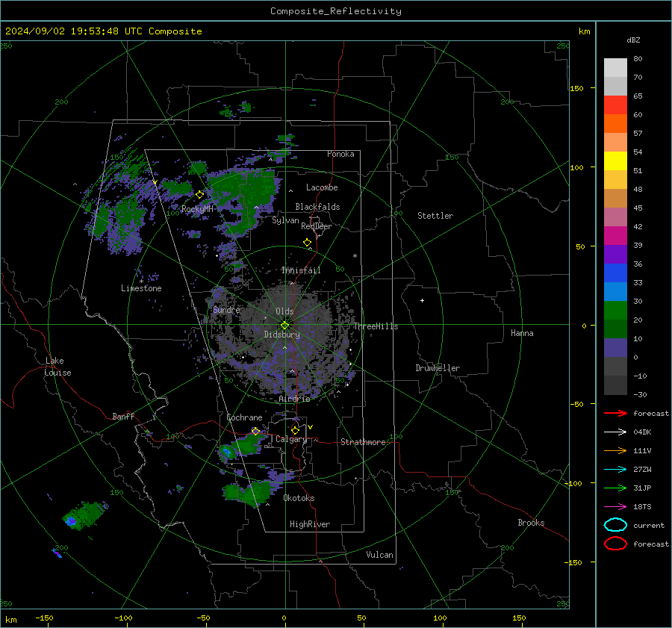The image size is (672, 628).
Task: Click the Okotoks label
Action: point(299,498)
